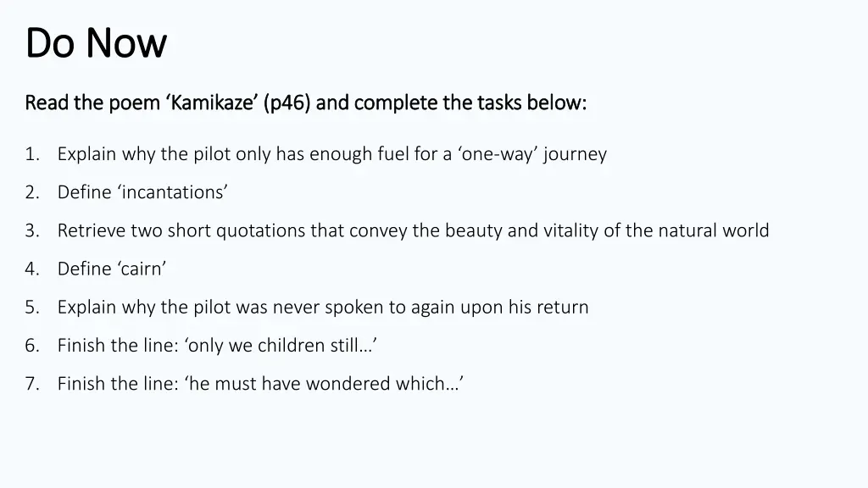Click list number 5
The image size is (868, 488).
[32, 307]
